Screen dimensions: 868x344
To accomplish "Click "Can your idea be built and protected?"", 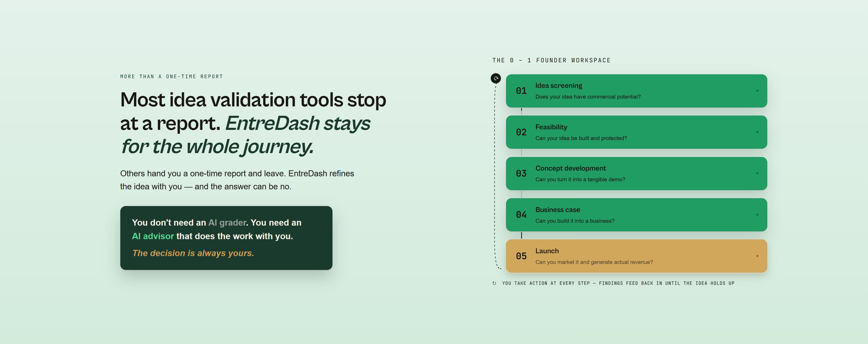I will pos(581,138).
